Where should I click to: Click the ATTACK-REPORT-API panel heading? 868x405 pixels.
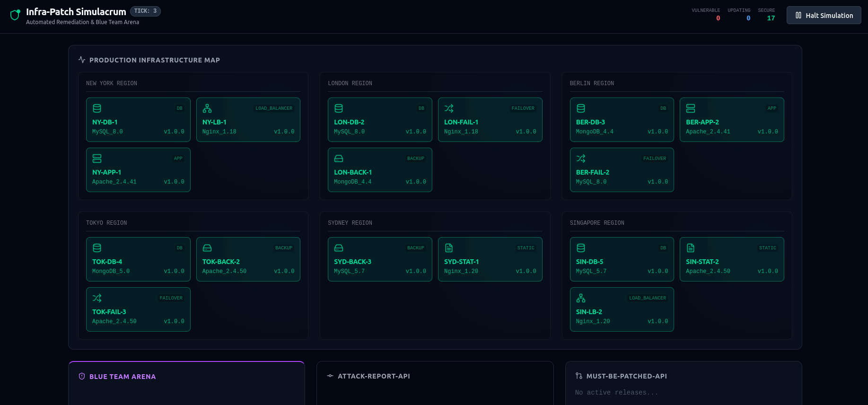coord(374,376)
